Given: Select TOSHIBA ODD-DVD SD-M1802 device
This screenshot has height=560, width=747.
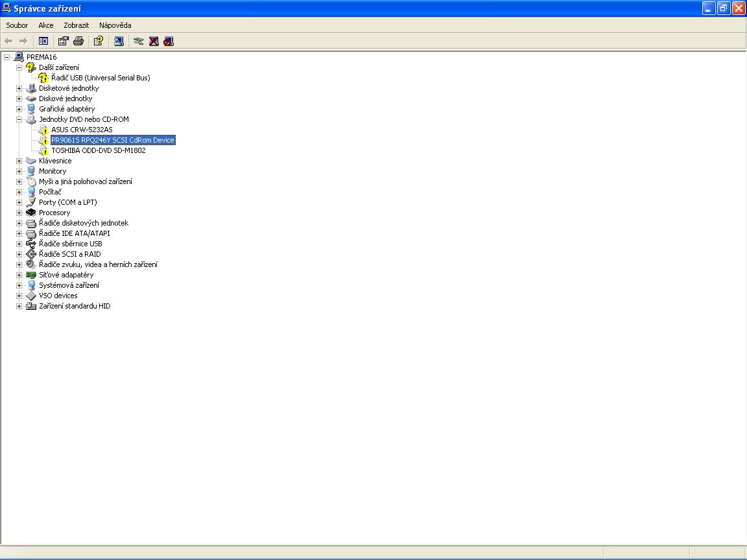Looking at the screenshot, I should click(x=99, y=150).
